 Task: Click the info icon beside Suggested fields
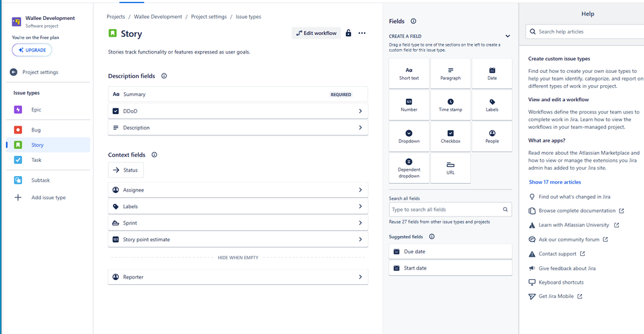tap(432, 237)
